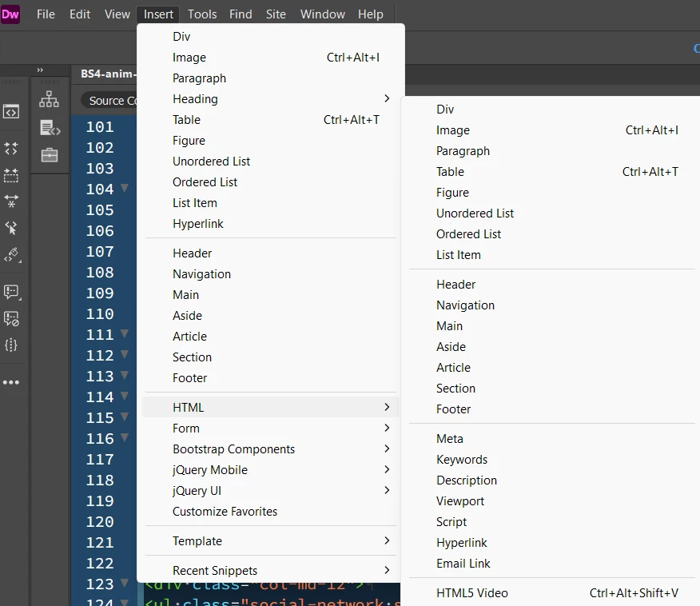Choose Table in the HTML submenu
The height and width of the screenshot is (606, 700).
tap(552, 172)
